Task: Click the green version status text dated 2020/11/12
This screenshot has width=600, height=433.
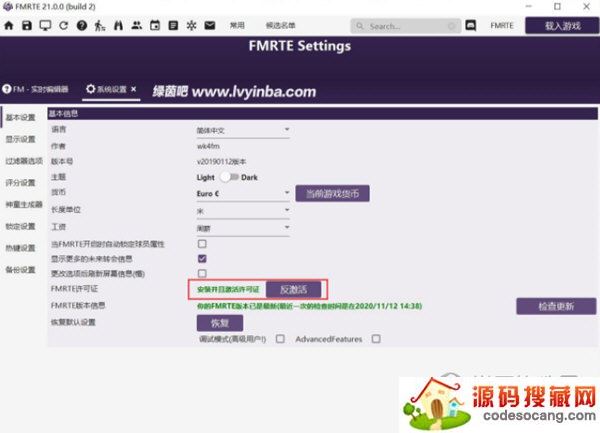Action: tap(309, 306)
